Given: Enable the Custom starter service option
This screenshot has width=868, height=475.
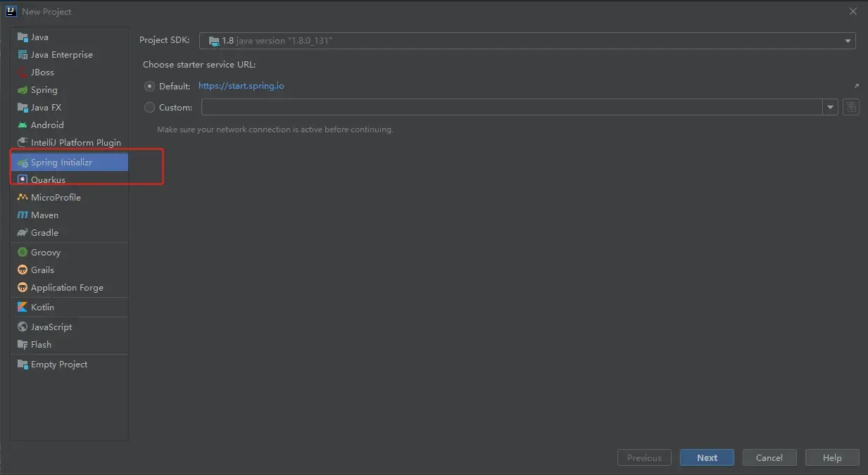Looking at the screenshot, I should (149, 107).
